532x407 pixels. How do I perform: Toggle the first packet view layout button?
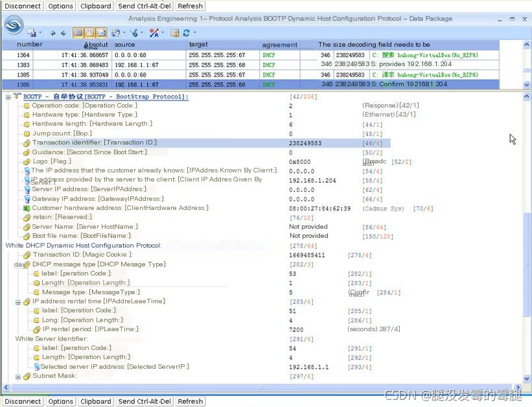pyautogui.click(x=78, y=33)
